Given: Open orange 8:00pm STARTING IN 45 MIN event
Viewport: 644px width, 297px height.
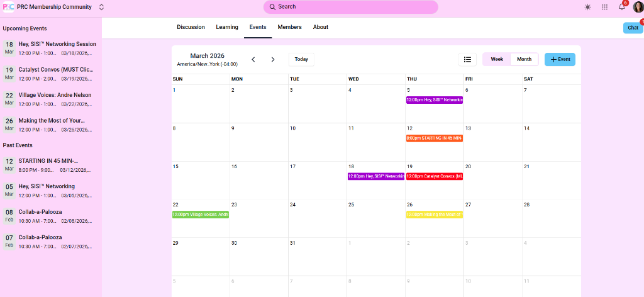Looking at the screenshot, I should pyautogui.click(x=435, y=138).
